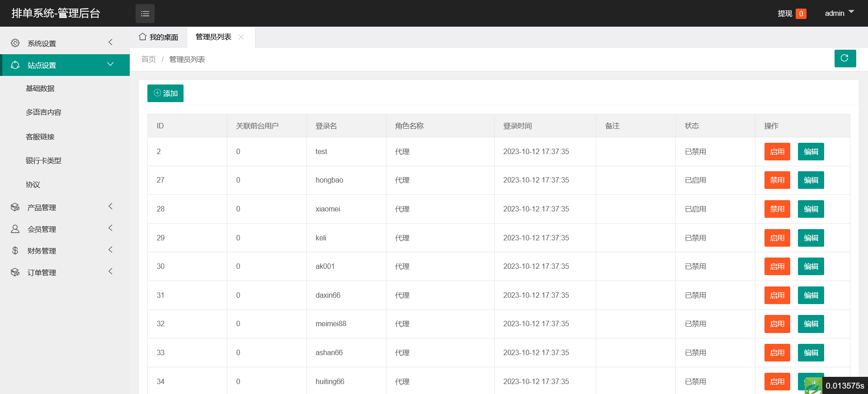This screenshot has width=868, height=394.
Task: Open the admin user dropdown
Action: [x=839, y=13]
